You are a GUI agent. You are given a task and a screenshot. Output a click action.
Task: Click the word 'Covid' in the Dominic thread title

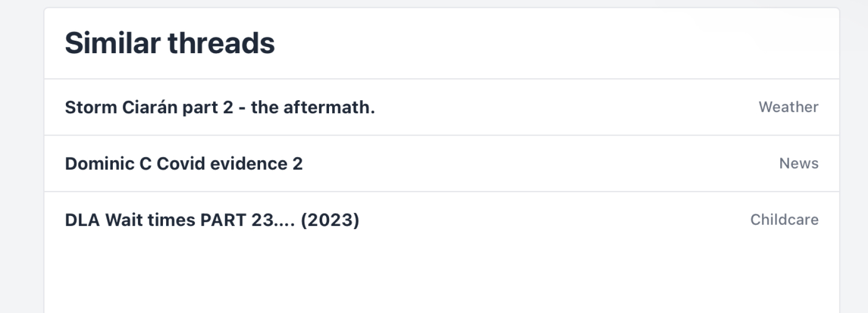(x=181, y=164)
